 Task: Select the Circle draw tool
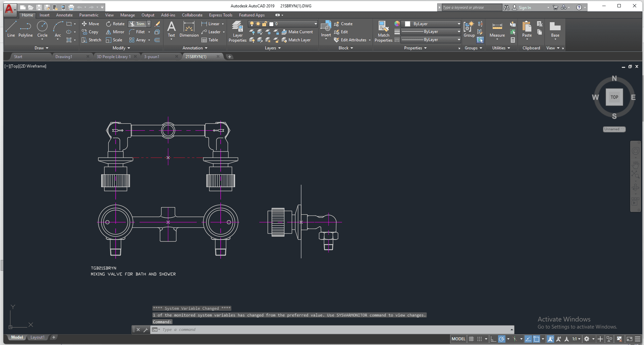(42, 29)
